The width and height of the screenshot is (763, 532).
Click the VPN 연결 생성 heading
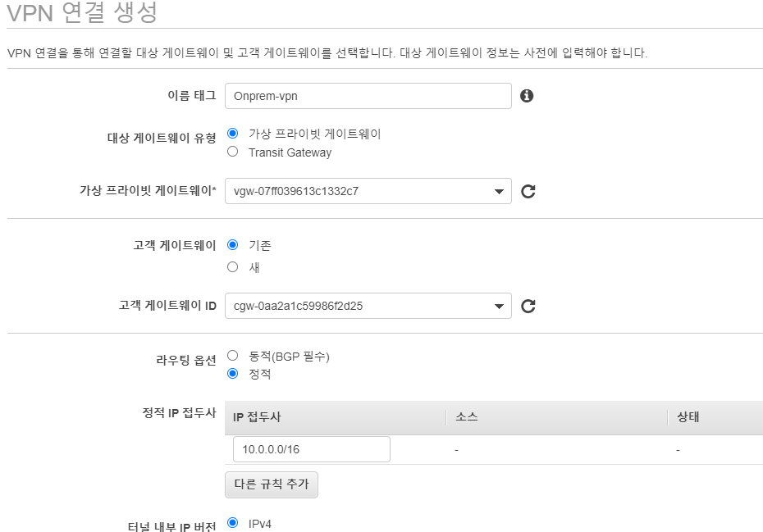point(82,12)
